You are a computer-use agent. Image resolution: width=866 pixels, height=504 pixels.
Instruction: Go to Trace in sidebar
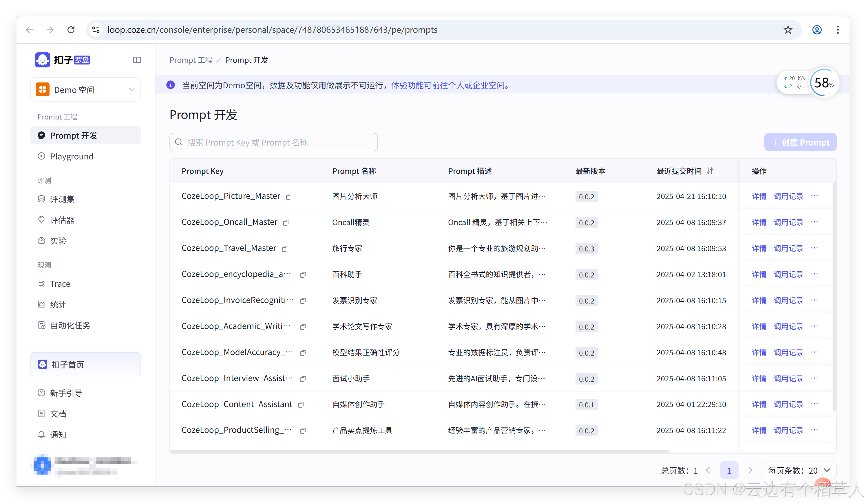(60, 284)
